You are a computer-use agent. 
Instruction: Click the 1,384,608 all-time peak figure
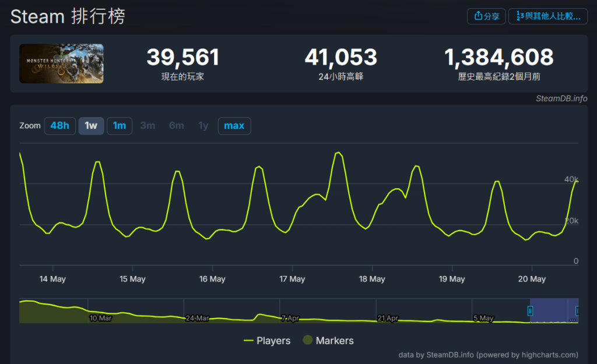(x=499, y=58)
